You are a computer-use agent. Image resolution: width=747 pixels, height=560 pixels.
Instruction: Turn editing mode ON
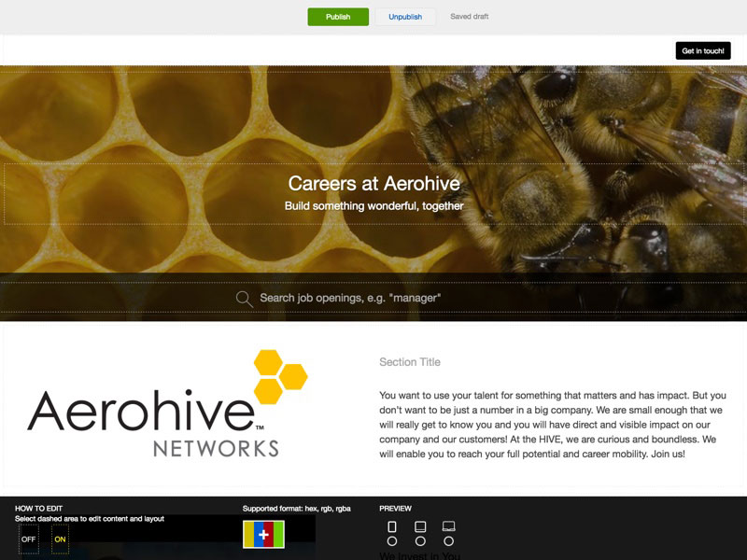[x=60, y=539]
